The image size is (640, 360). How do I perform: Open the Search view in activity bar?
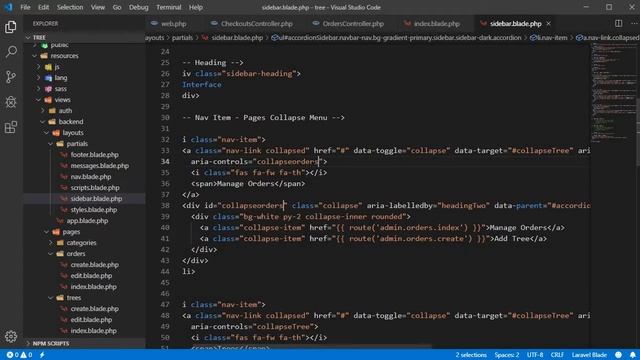click(11, 52)
